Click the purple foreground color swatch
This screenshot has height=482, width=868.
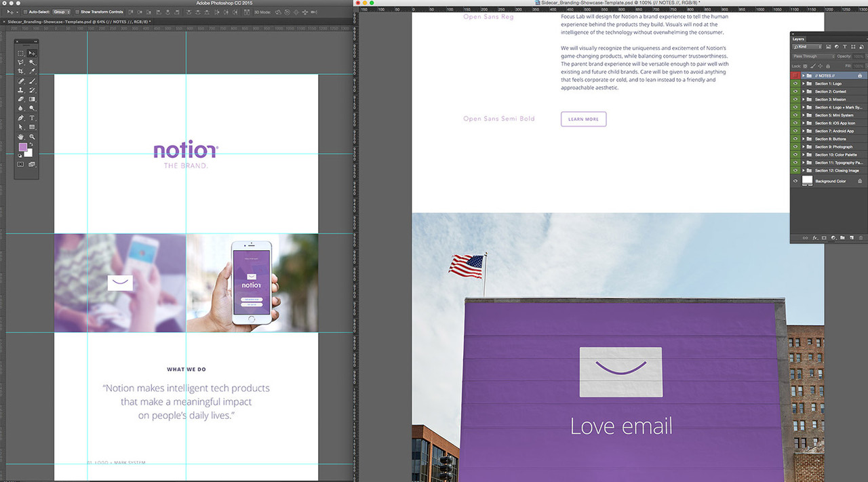(23, 147)
